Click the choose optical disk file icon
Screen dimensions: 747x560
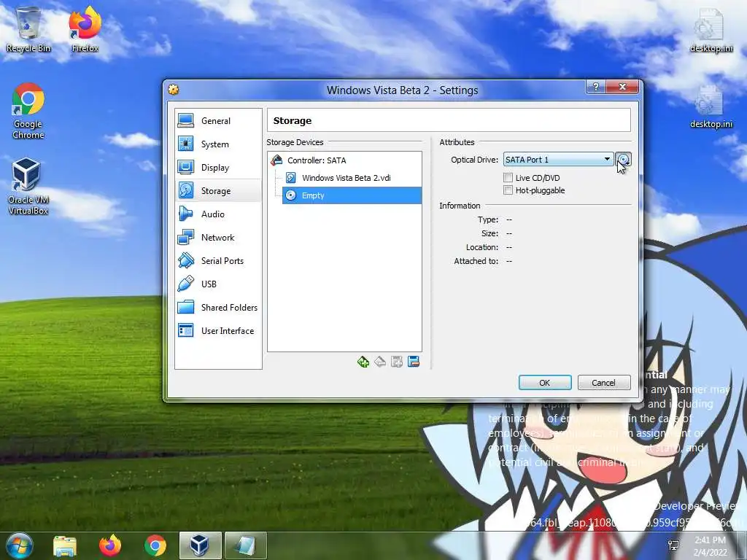[623, 160]
